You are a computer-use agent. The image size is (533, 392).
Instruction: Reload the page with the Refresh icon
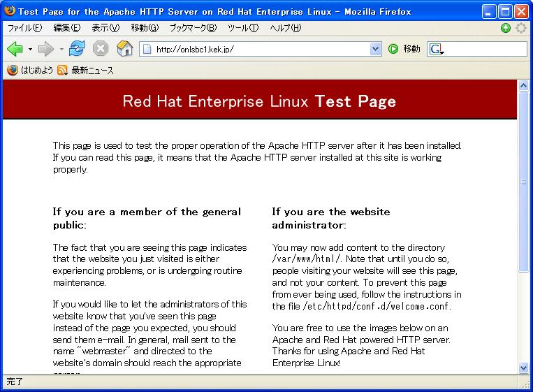pos(77,48)
